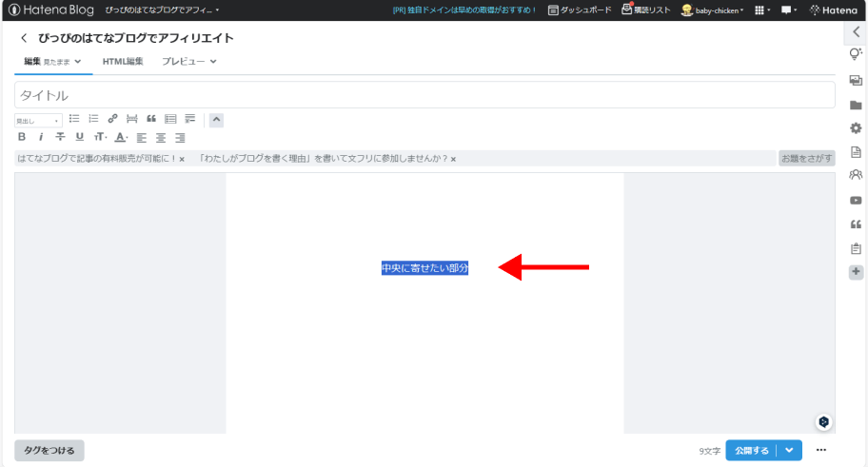The image size is (868, 467).
Task: Click the お題をさがす button
Action: [x=806, y=158]
